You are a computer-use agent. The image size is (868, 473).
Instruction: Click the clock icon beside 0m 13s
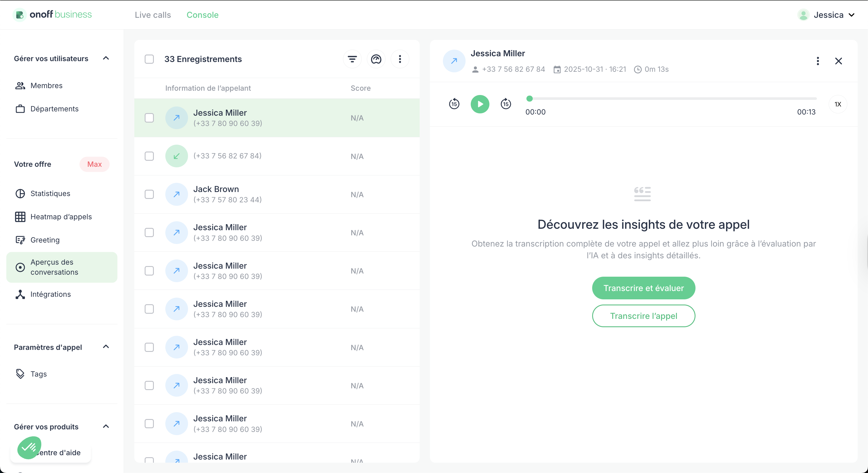click(638, 69)
